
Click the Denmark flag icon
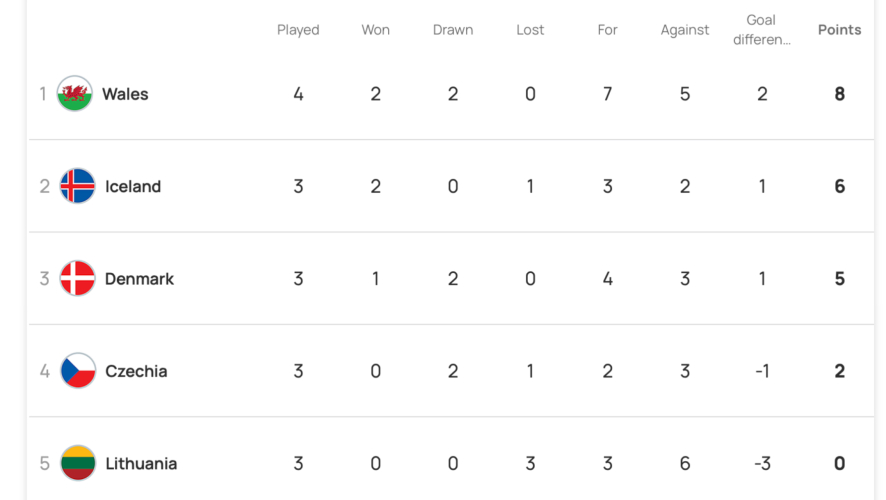click(77, 279)
